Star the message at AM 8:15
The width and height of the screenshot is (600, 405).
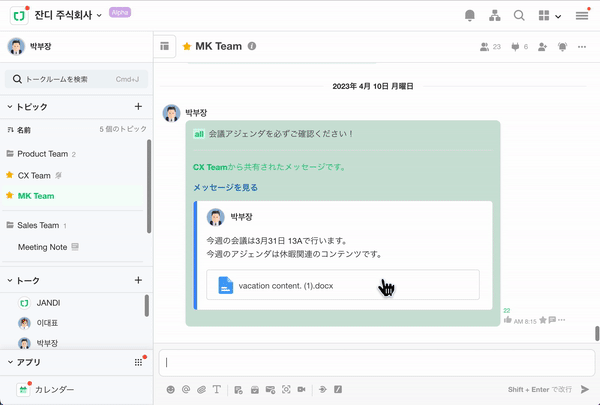(x=543, y=320)
